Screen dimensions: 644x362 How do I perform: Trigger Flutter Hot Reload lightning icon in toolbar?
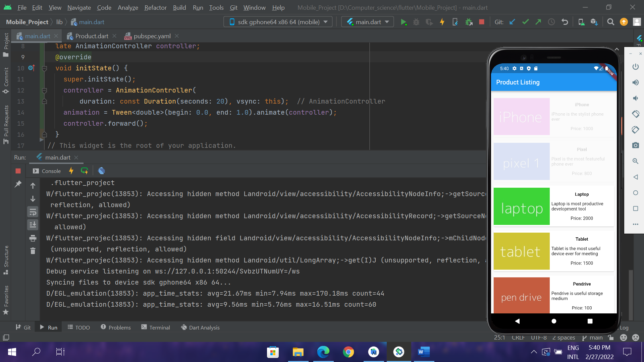coord(442,22)
